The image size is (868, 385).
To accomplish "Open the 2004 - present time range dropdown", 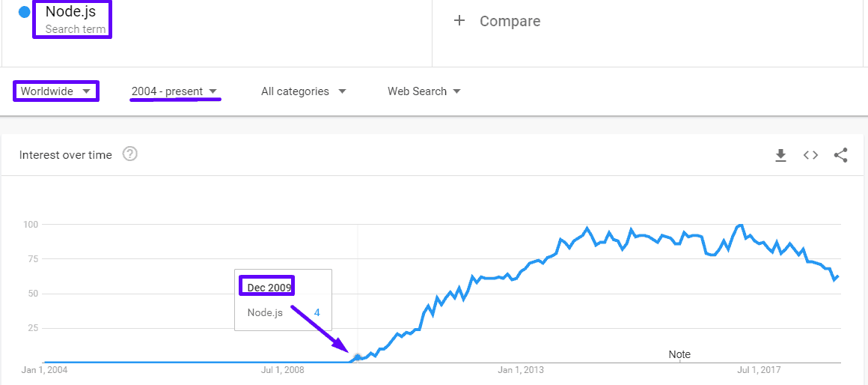I will [x=174, y=91].
